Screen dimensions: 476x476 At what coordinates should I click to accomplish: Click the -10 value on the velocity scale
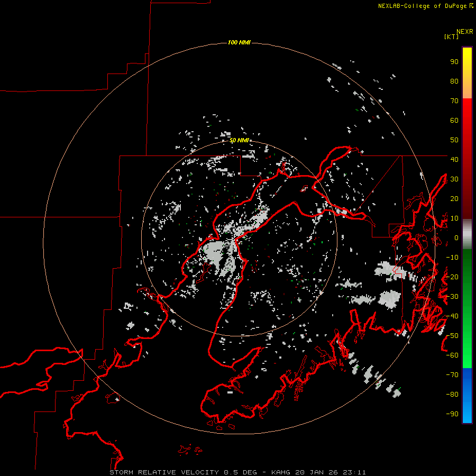(452, 258)
